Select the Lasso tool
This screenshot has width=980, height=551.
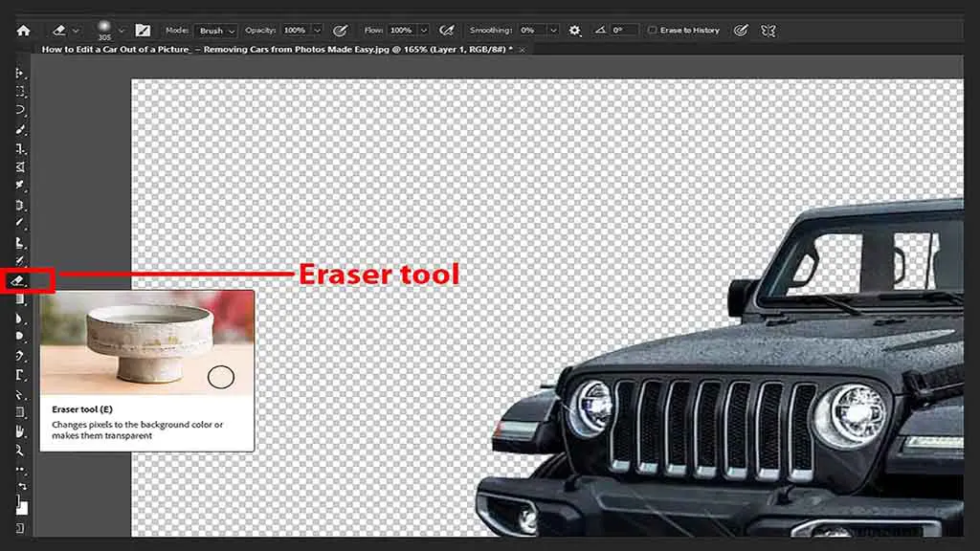(20, 111)
